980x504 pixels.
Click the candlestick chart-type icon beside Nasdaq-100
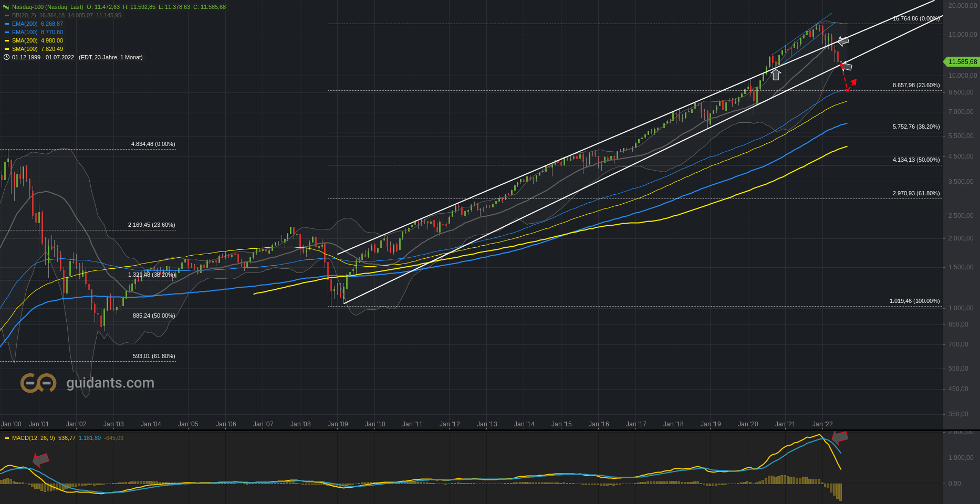point(6,7)
